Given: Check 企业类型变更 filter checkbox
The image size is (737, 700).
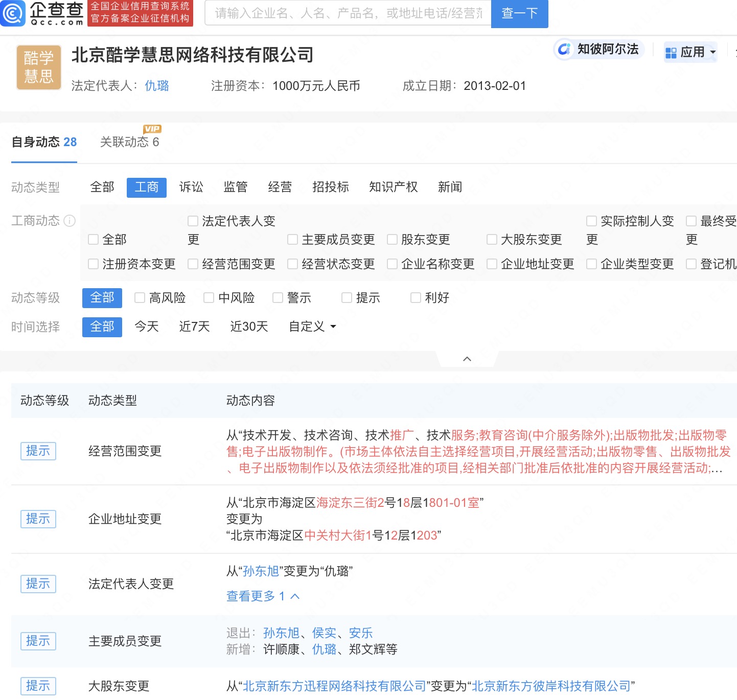Looking at the screenshot, I should 592,264.
